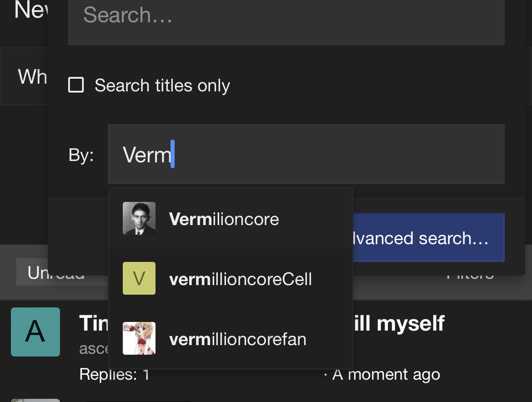This screenshot has height=402, width=532.
Task: Click the yellow V avatar icon
Action: pos(139,278)
